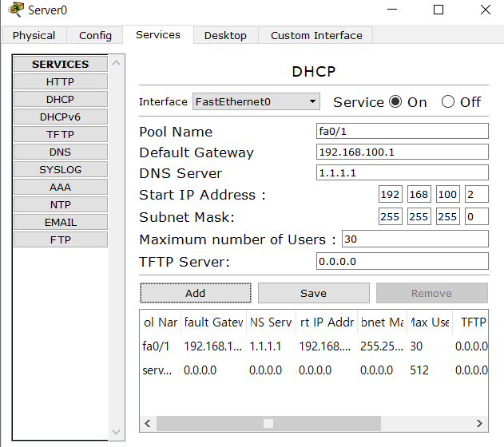Screen dimensions: 504x447
Task: Edit the Maximum number of Users field
Action: pos(415,239)
